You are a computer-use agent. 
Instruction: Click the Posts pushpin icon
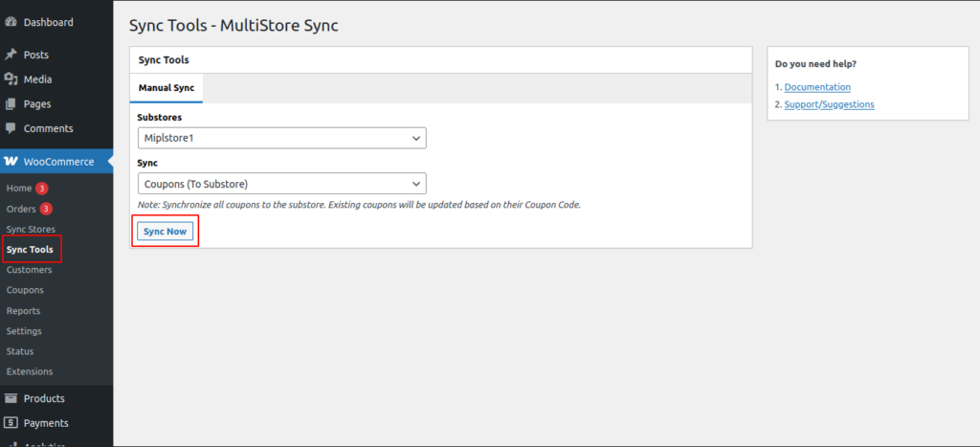[x=11, y=55]
